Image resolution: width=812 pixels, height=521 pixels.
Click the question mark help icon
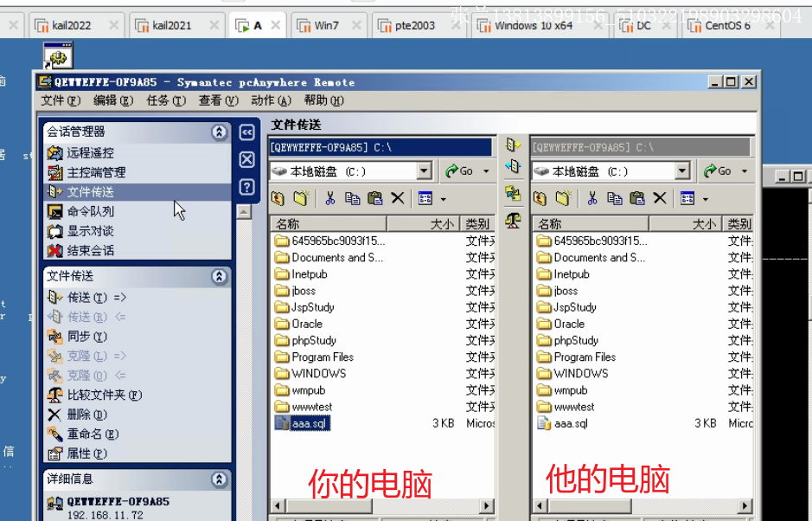(x=247, y=187)
